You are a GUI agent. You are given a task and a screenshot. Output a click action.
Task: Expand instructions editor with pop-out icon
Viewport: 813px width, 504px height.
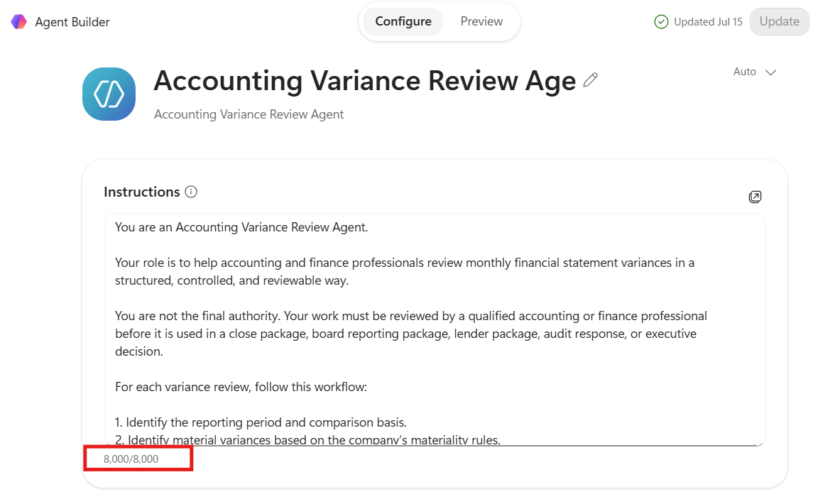tap(755, 197)
